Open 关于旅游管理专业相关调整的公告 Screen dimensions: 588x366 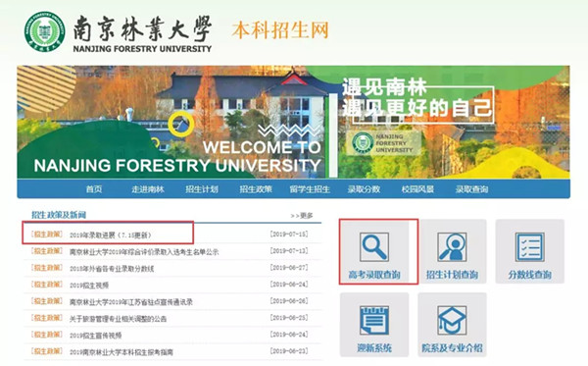(x=119, y=319)
